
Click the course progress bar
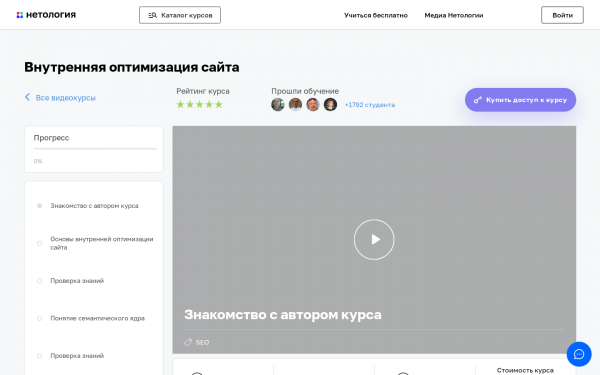pos(95,148)
